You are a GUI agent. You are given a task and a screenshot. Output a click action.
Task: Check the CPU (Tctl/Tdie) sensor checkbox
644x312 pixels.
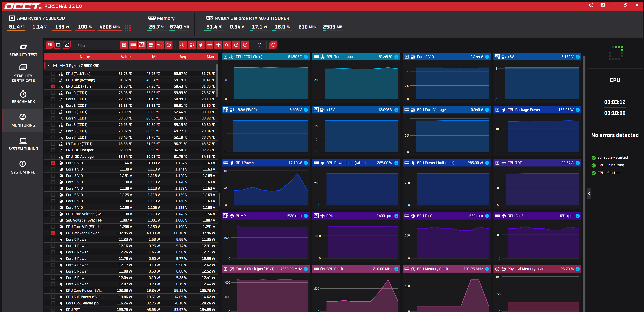coord(53,74)
